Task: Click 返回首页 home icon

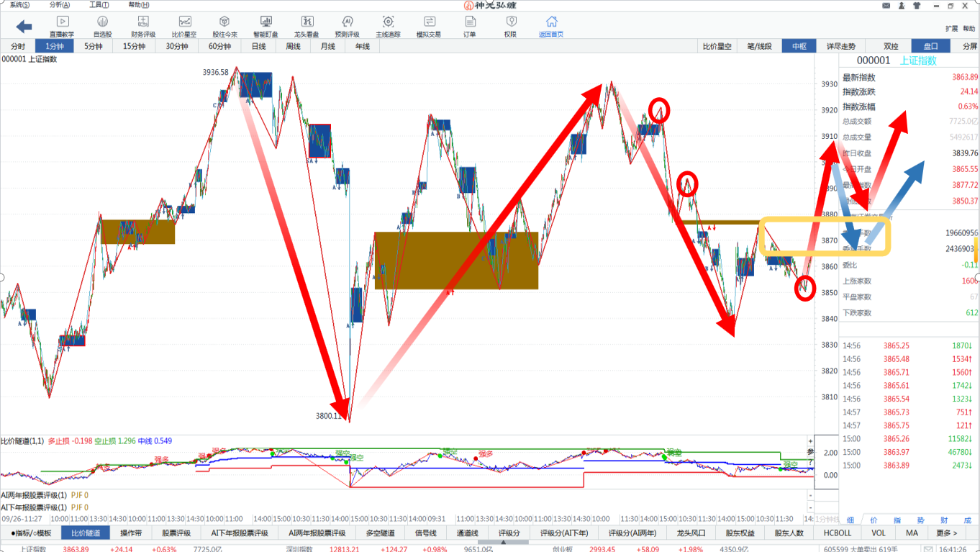Action: [551, 26]
